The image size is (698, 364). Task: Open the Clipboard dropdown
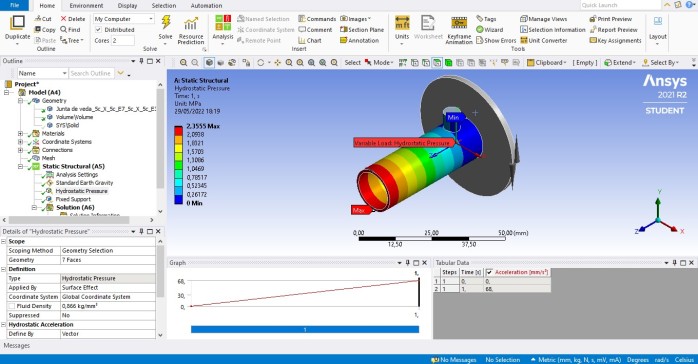point(547,63)
